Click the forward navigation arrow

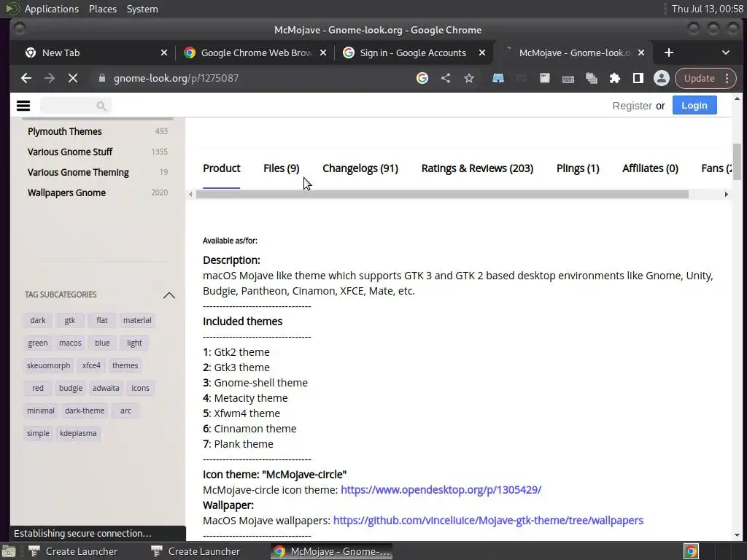coord(50,78)
